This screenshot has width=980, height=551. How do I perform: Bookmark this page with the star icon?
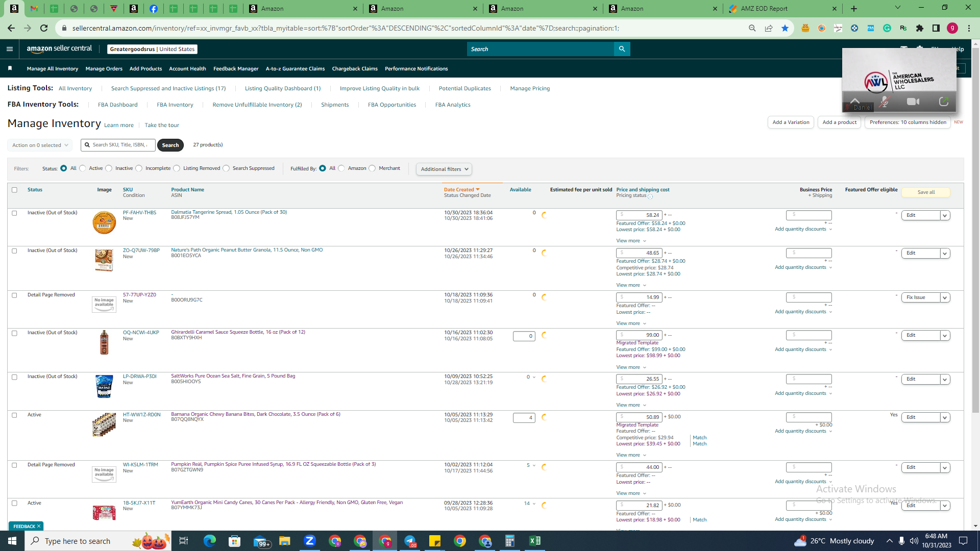[x=785, y=28]
